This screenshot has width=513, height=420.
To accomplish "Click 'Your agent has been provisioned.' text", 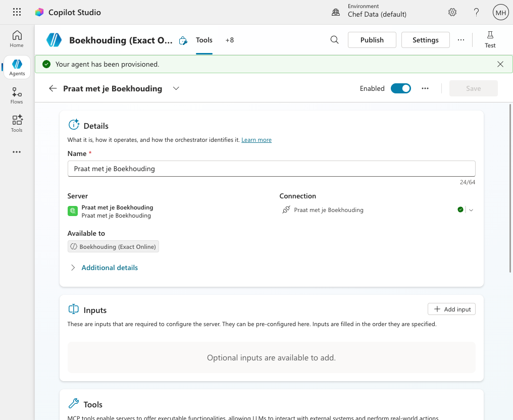I will [x=108, y=64].
